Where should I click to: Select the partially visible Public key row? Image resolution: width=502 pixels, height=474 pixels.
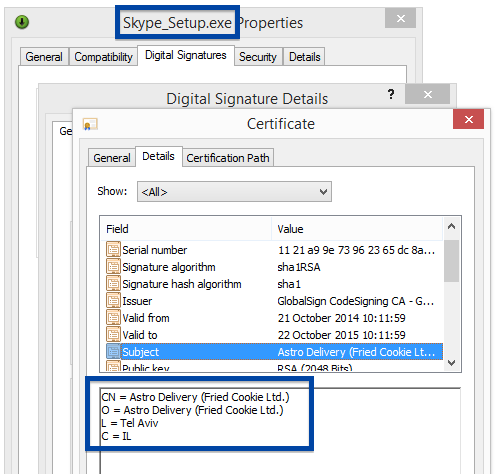(274, 366)
